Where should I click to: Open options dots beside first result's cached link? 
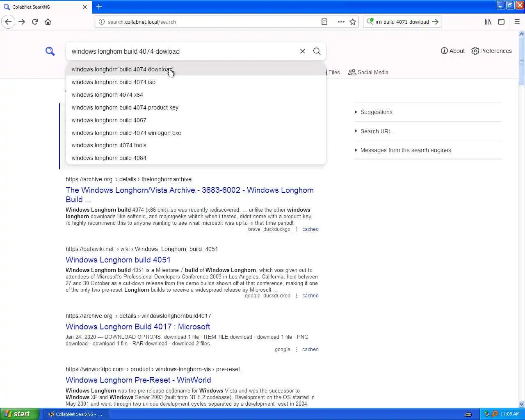(297, 229)
